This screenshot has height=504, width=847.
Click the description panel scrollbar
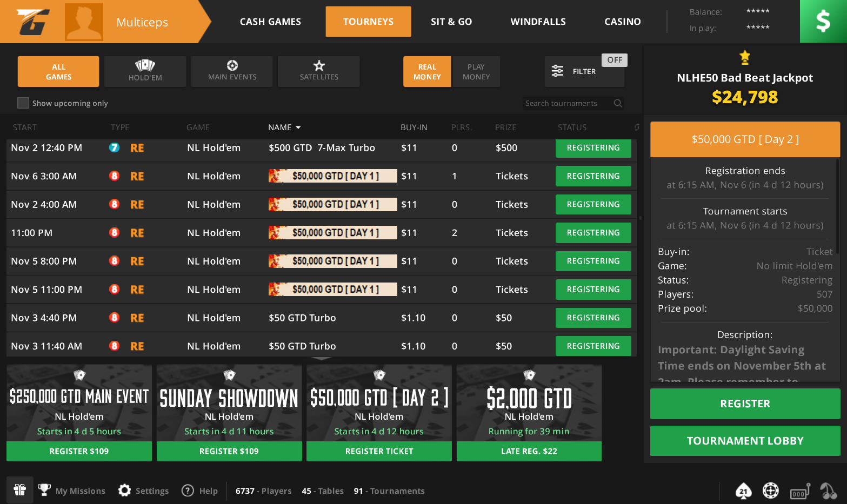pos(837,205)
